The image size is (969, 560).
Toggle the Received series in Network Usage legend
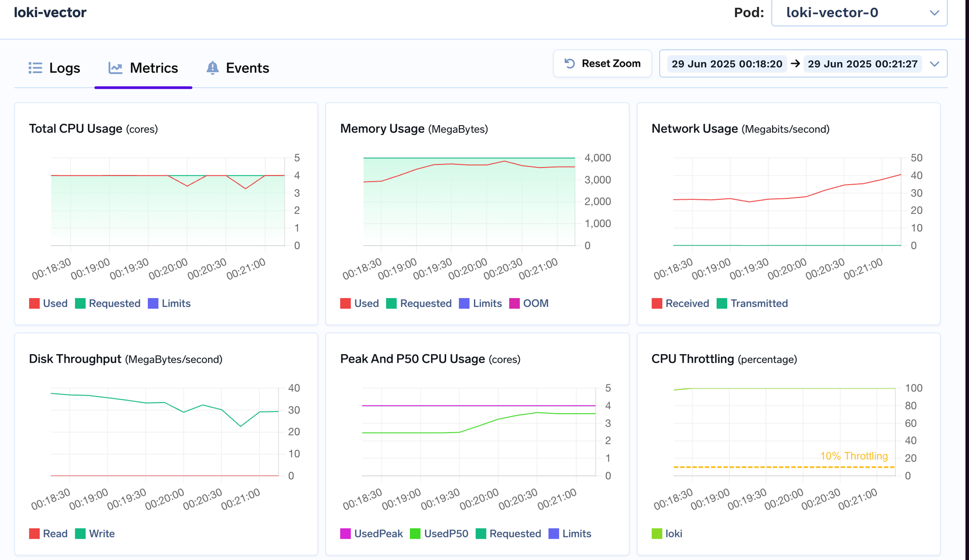point(680,303)
